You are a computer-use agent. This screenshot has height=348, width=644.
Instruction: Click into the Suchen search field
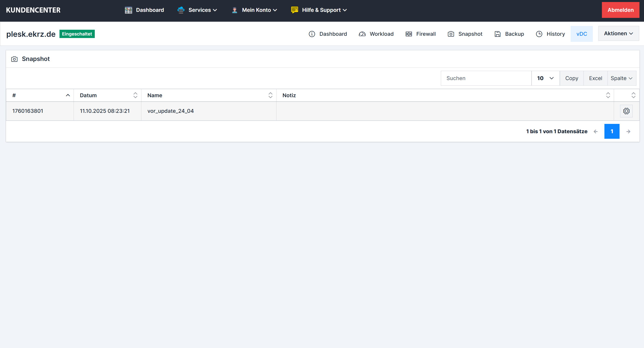(x=486, y=78)
